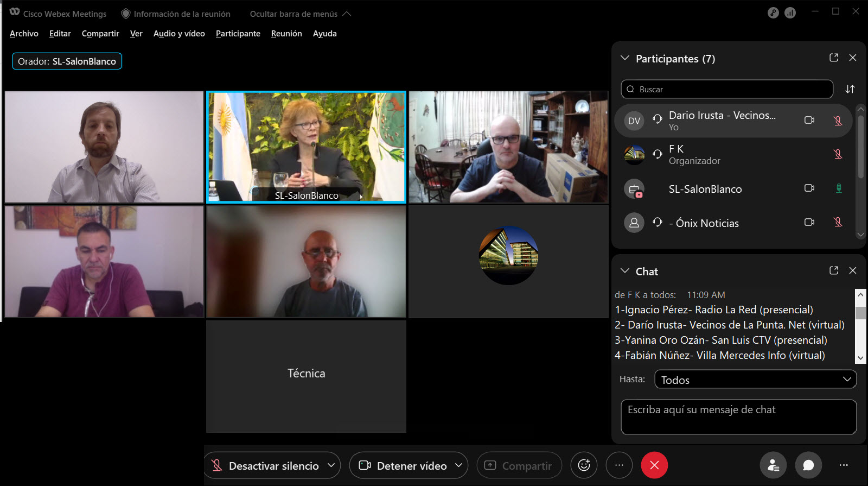
Task: Click chat line about Darío Irusta
Action: point(730,325)
